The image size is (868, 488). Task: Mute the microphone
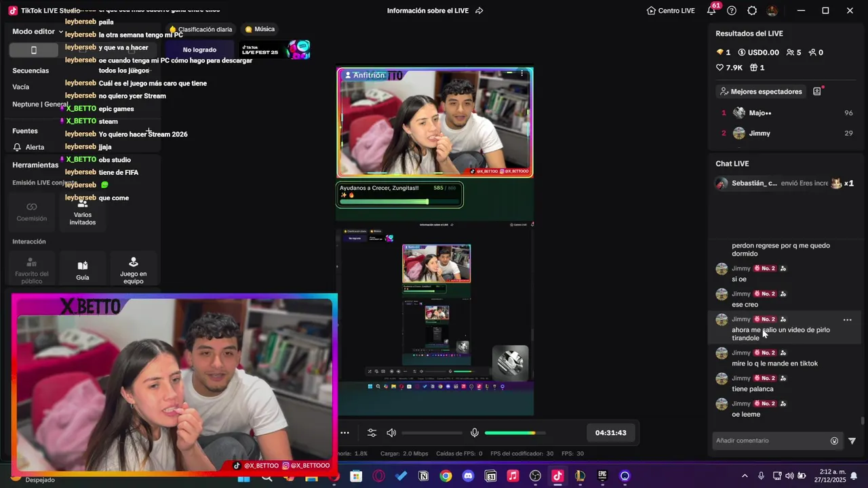(x=475, y=432)
